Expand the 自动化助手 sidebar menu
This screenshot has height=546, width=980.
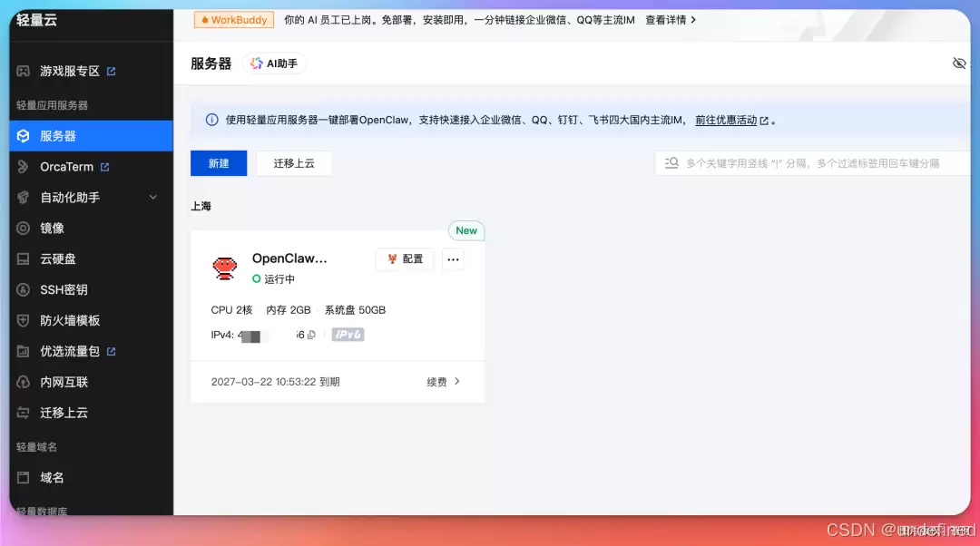pyautogui.click(x=69, y=197)
